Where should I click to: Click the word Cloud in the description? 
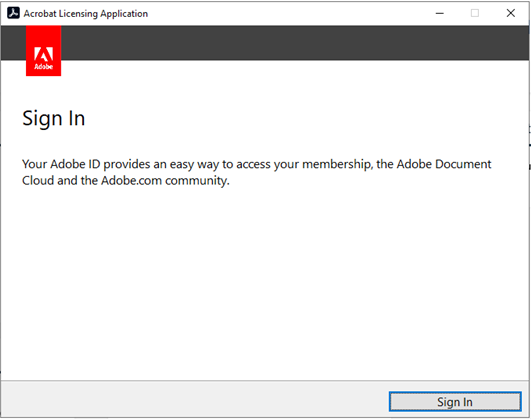pyautogui.click(x=38, y=181)
